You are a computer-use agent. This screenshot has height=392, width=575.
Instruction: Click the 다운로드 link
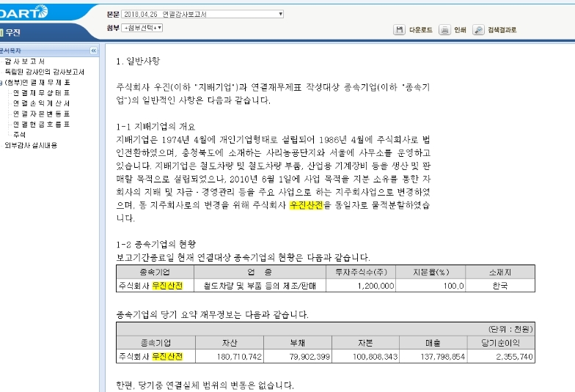click(421, 30)
